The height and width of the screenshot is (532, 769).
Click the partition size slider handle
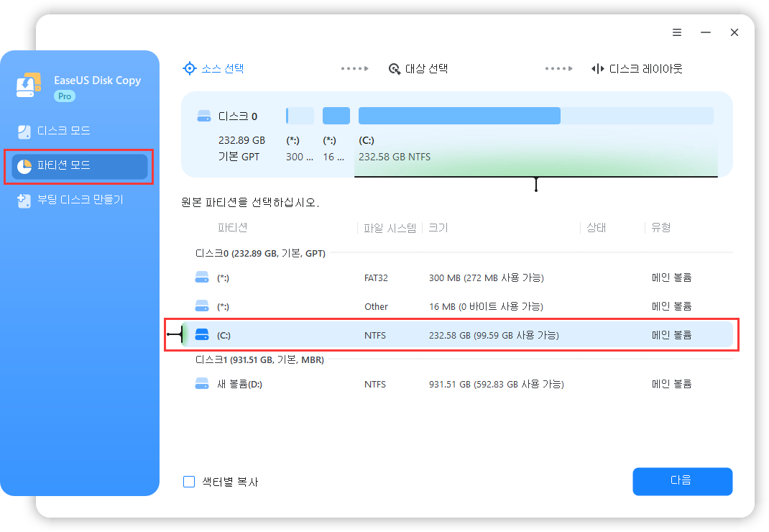click(x=535, y=184)
